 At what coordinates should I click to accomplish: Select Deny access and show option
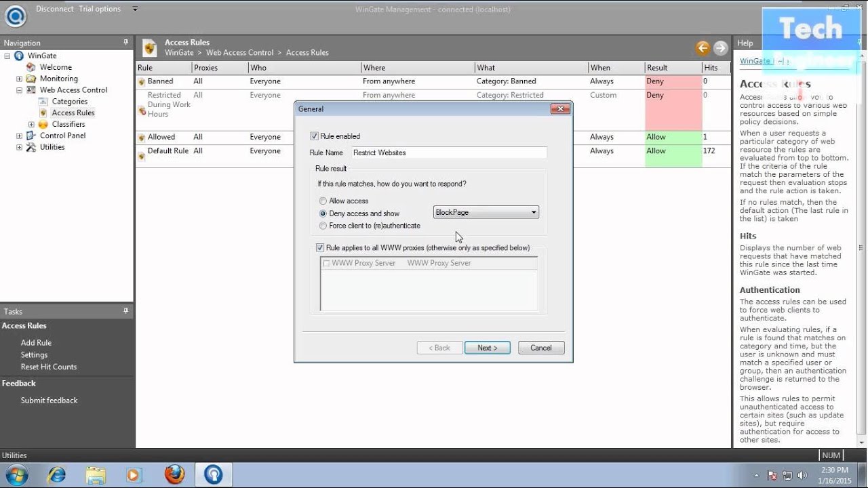(323, 213)
